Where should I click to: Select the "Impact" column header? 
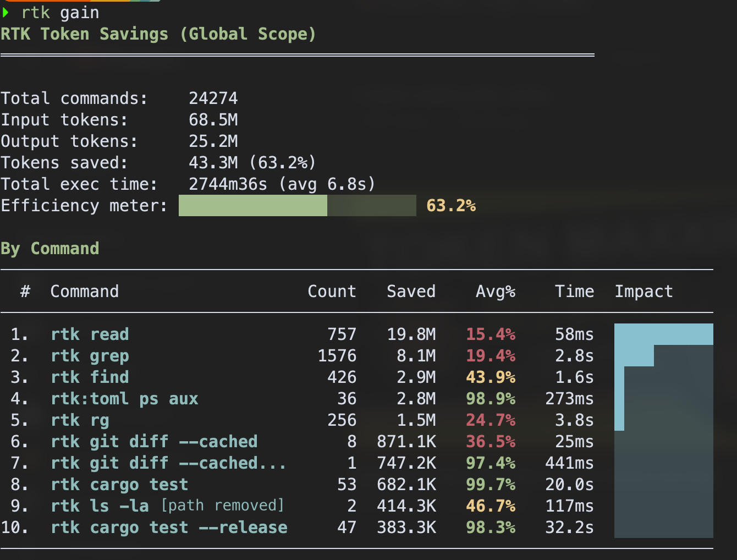644,292
